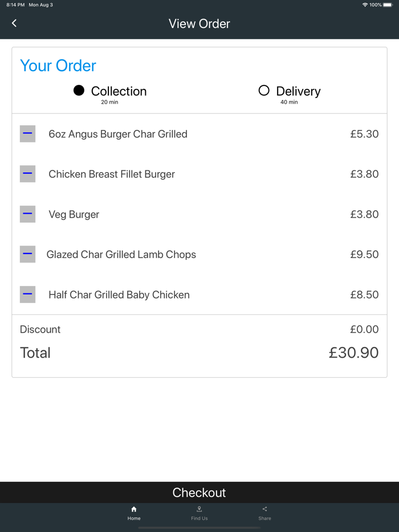Tap the battery indicator in status bar
Image resolution: width=399 pixels, height=532 pixels.
388,5
